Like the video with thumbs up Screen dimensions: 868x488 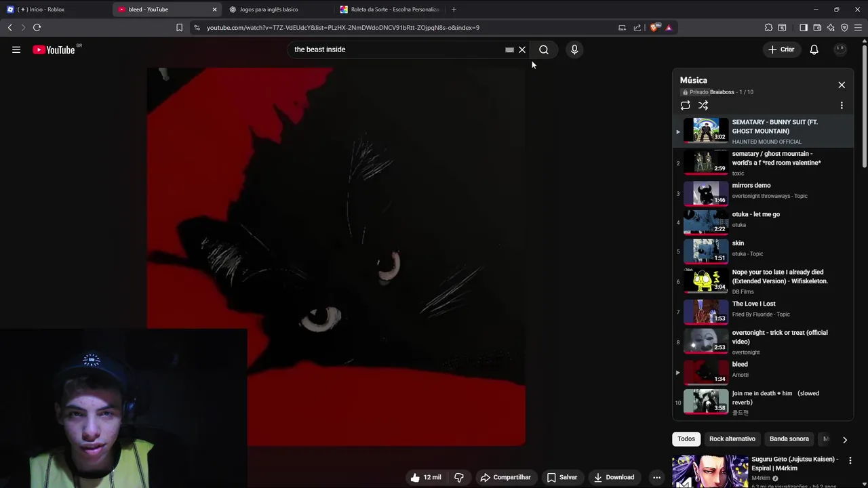[x=426, y=477]
